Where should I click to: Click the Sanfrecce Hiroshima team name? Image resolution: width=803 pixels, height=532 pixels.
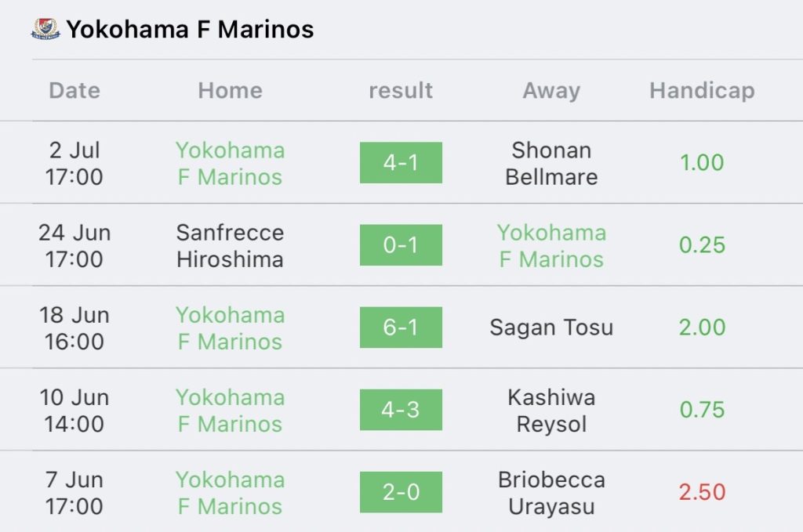pyautogui.click(x=230, y=246)
